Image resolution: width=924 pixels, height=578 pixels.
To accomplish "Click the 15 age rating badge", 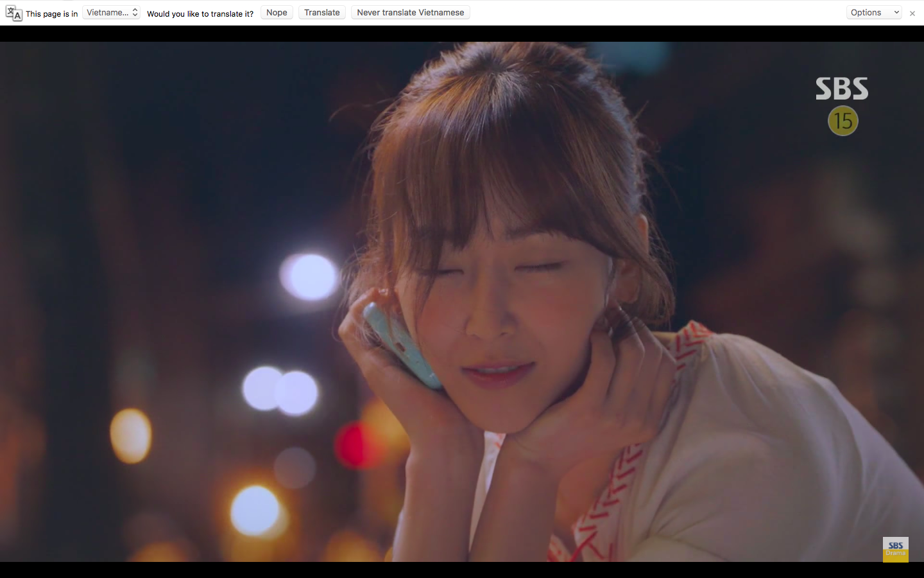I will [843, 121].
